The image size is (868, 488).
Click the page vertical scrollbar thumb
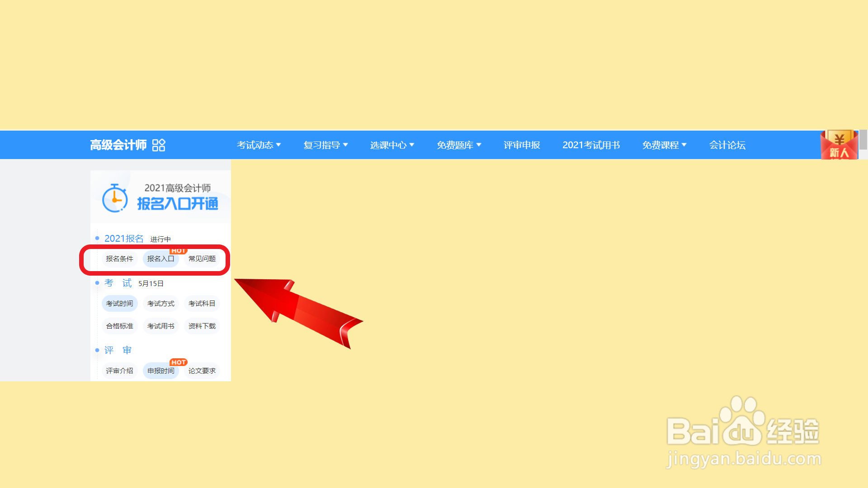pyautogui.click(x=863, y=140)
